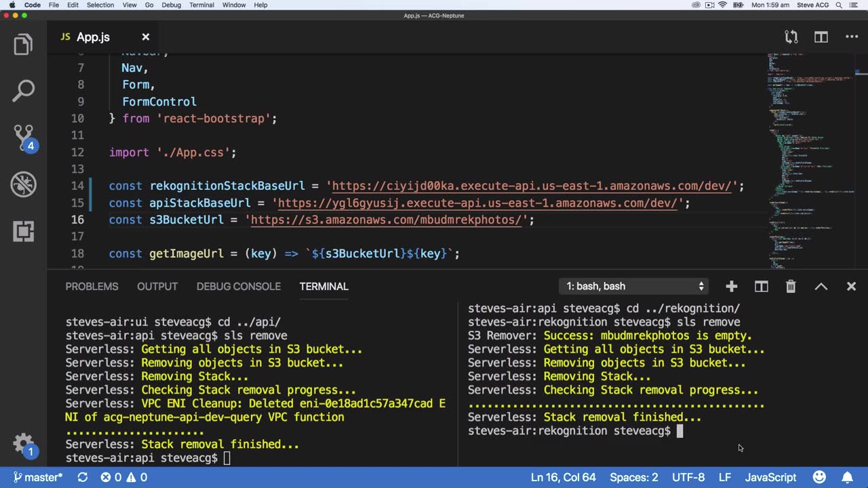The image size is (868, 488).
Task: Open the Explorer files icon in activity bar
Action: point(23,45)
